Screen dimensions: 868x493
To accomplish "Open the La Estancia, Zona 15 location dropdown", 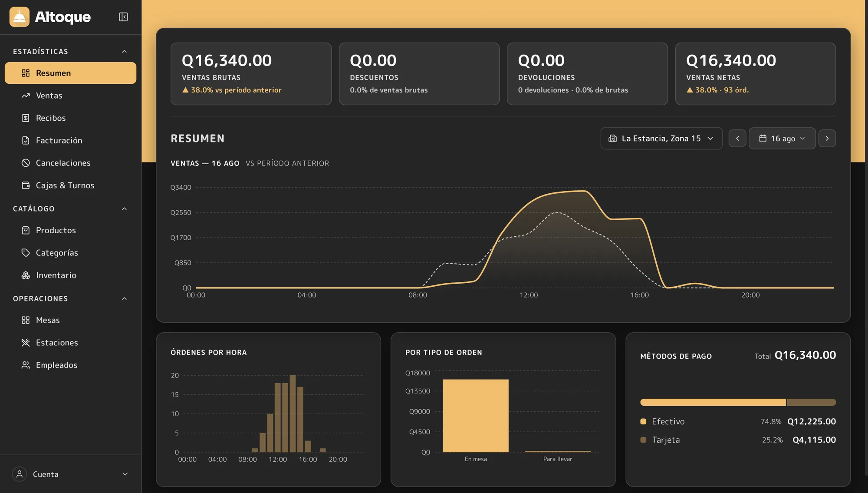I will click(661, 139).
